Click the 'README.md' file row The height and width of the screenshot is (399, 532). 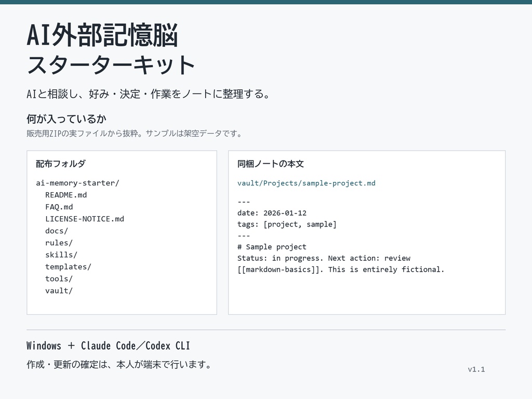(x=66, y=195)
